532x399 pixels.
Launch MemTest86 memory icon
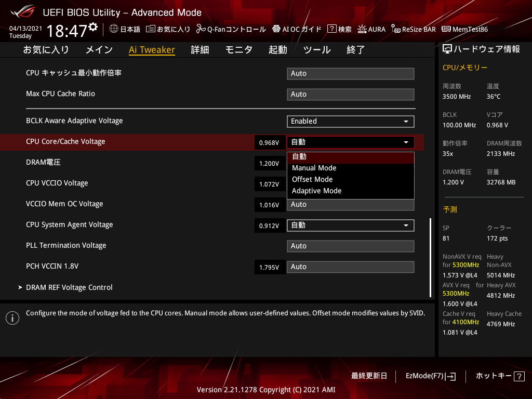click(446, 29)
